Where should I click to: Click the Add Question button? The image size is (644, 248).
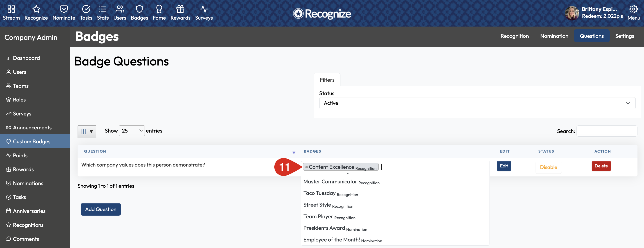tap(101, 209)
